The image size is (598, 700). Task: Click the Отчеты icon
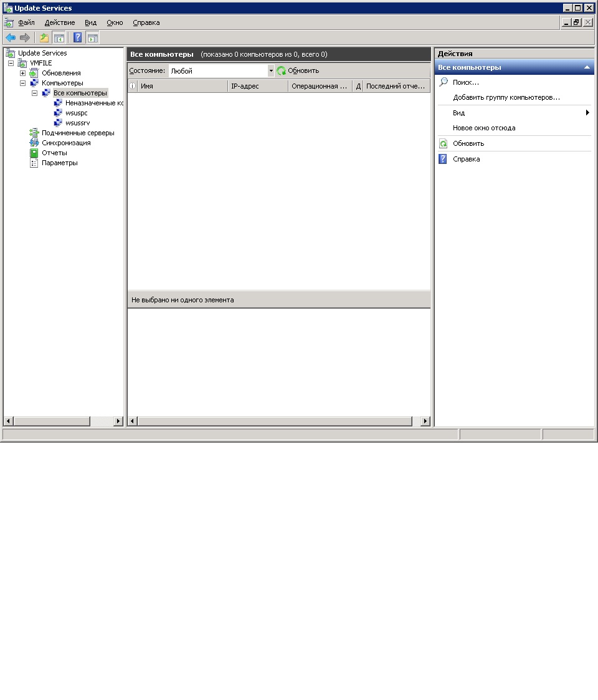coord(34,153)
